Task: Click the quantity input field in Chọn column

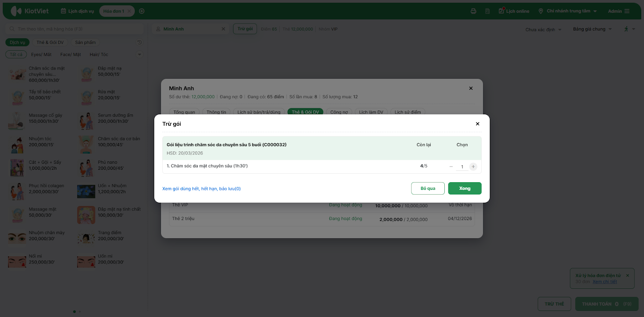Action: (x=462, y=167)
